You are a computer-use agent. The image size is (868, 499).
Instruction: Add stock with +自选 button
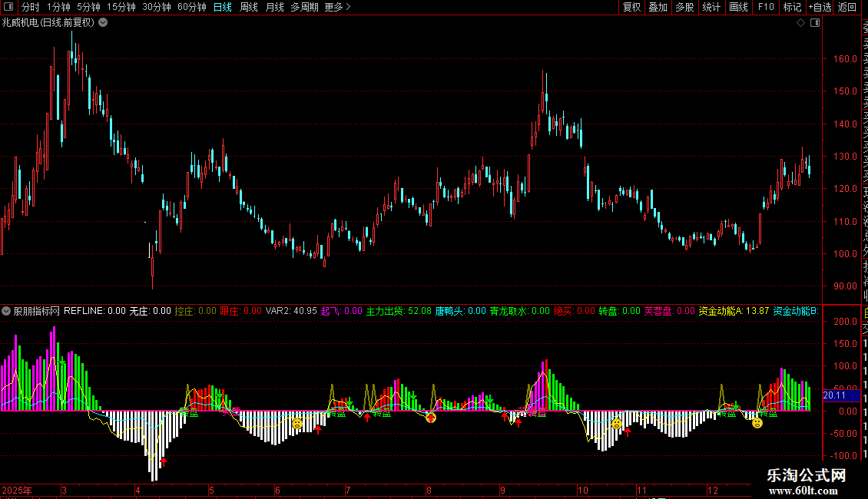pos(820,7)
